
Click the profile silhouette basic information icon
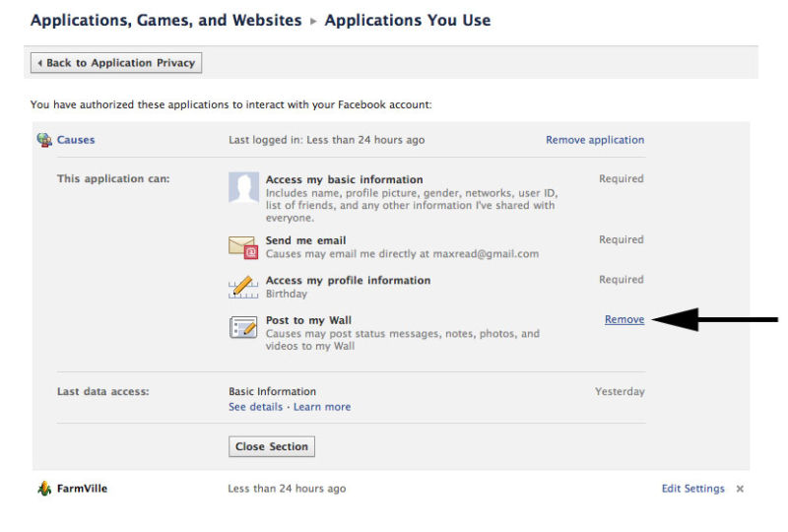pyautogui.click(x=243, y=187)
